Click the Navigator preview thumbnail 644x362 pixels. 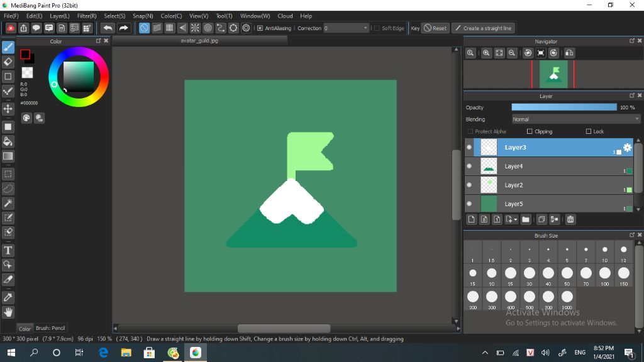(553, 74)
